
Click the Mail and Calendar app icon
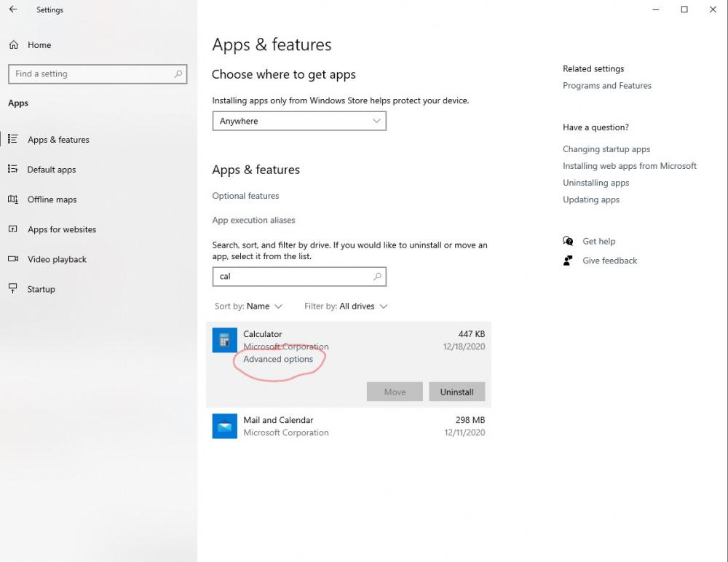click(x=225, y=426)
